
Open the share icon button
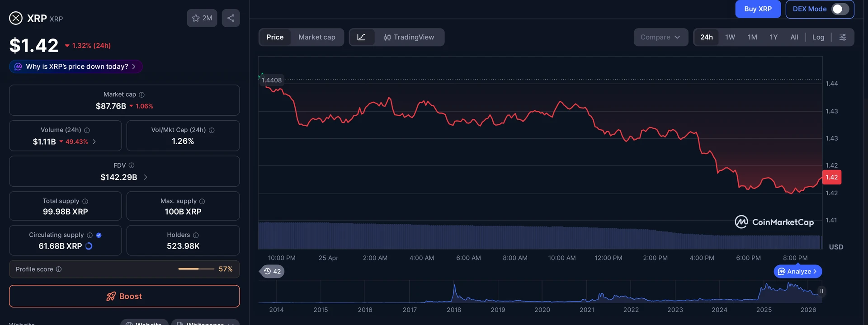point(231,18)
